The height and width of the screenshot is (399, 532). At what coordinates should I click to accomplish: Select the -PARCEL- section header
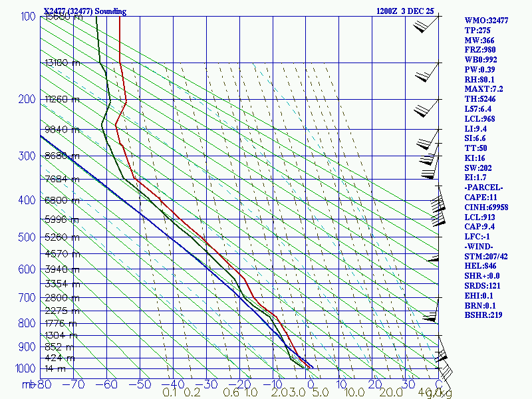tap(483, 188)
